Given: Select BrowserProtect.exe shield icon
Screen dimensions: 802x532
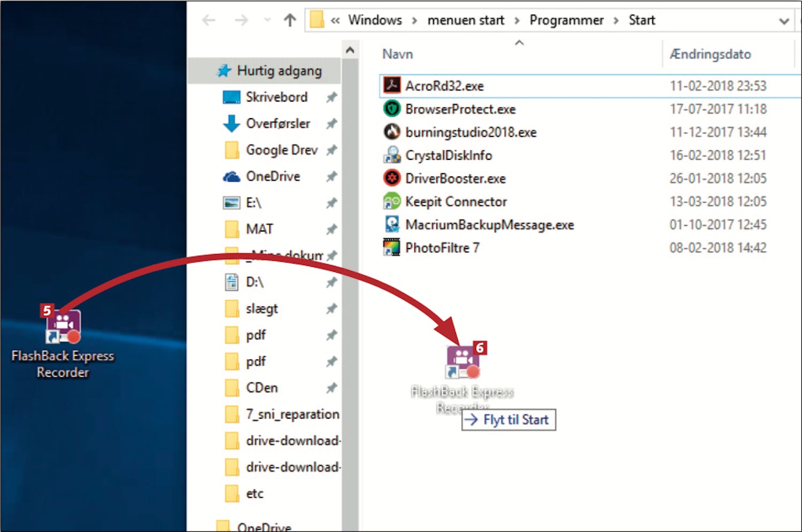Looking at the screenshot, I should click(x=392, y=109).
